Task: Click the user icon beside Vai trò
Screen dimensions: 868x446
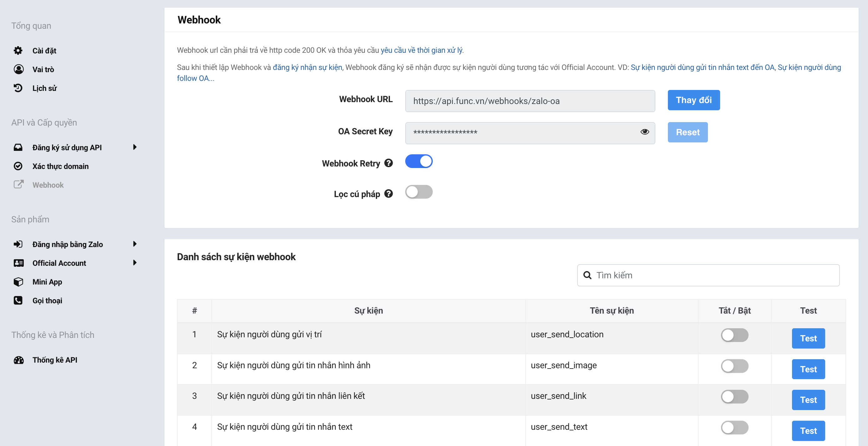Action: 18,69
